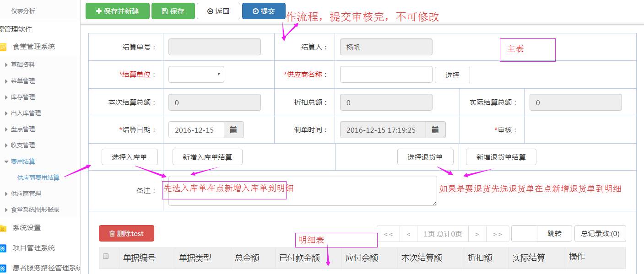The height and width of the screenshot is (274, 644).
Task: Tick the select-all checkbox in table header
Action: click(x=106, y=257)
